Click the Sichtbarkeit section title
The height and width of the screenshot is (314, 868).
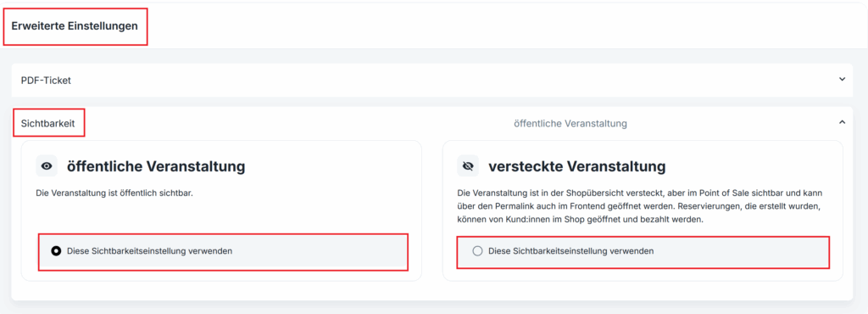click(48, 123)
